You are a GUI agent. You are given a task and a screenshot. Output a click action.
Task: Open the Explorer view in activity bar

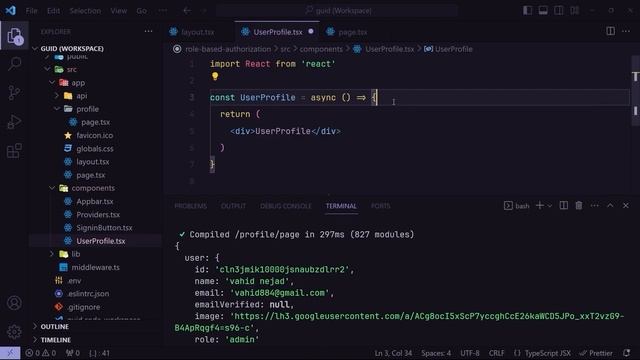coord(14,36)
